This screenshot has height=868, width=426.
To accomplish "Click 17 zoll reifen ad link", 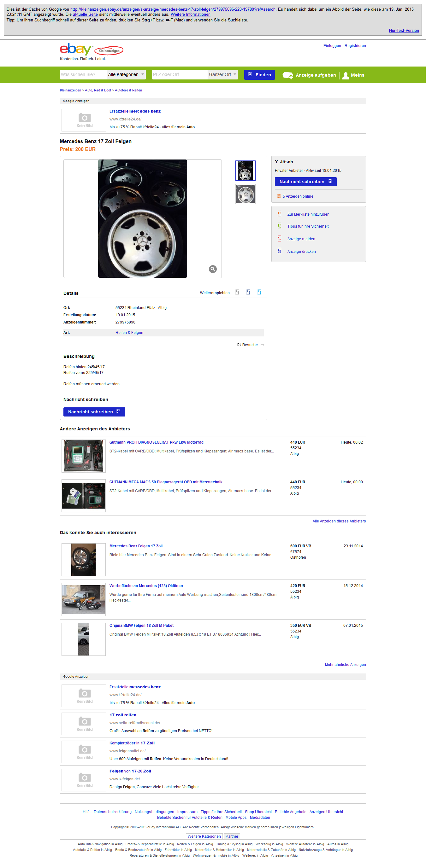I will pos(123,715).
